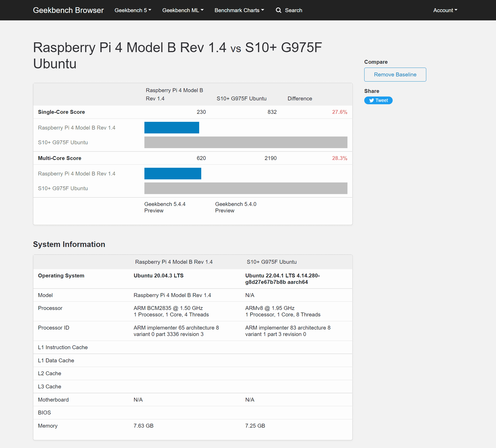Click the L2 Cache row label

(x=50, y=373)
